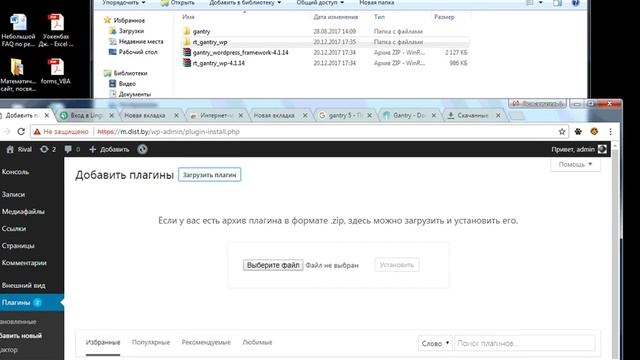The width and height of the screenshot is (640, 360).
Task: Bookmark this page with star icon
Action: pos(562,131)
